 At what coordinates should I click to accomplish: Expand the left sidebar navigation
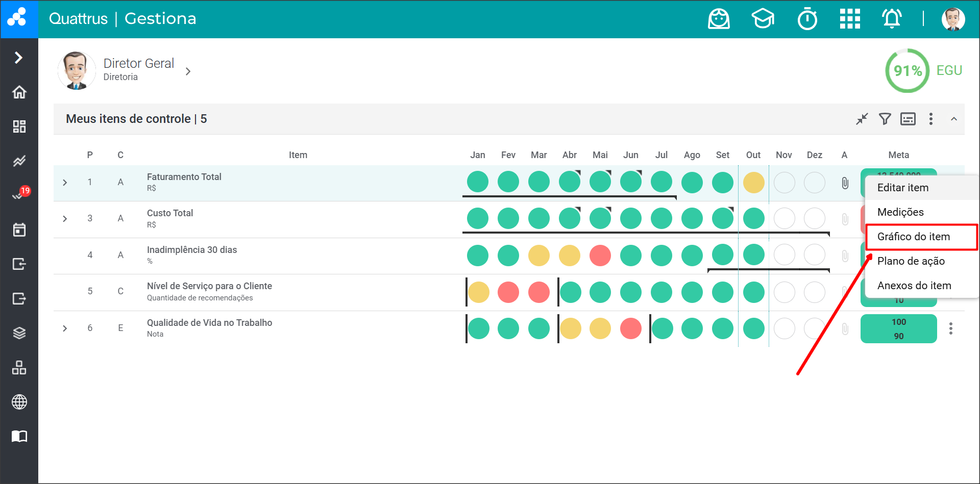coord(19,58)
